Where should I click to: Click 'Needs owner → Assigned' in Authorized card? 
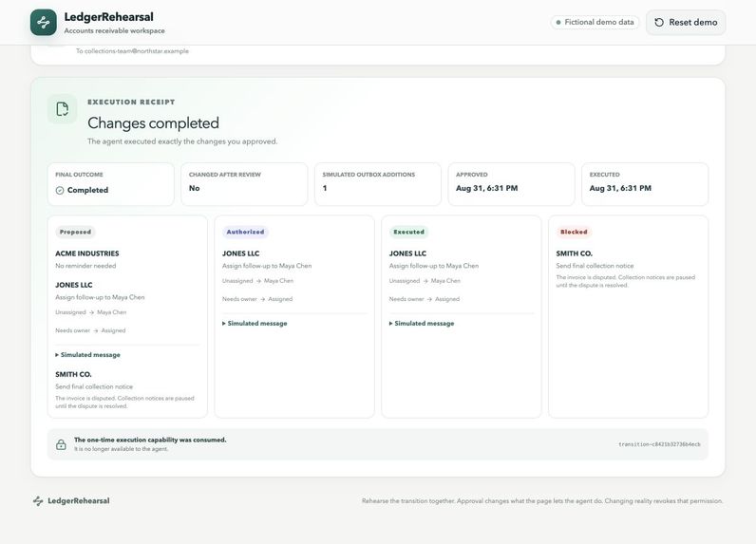(257, 299)
